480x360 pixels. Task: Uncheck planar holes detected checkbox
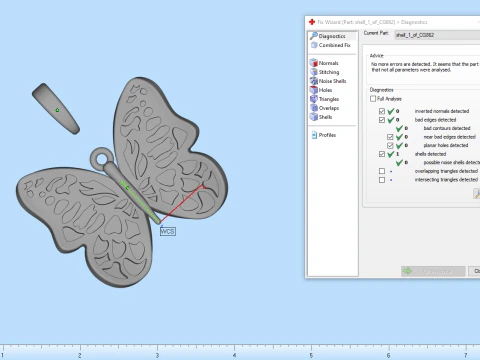[390, 146]
